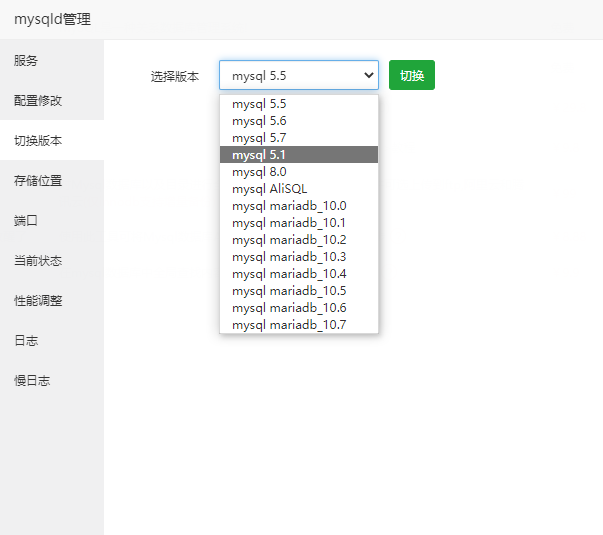Choose mysql 5.5 in dropdown list
The width and height of the screenshot is (603, 535).
click(299, 104)
